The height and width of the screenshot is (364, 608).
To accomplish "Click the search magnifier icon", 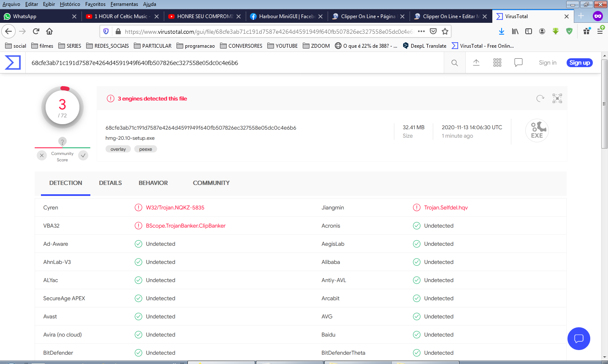I will click(454, 63).
